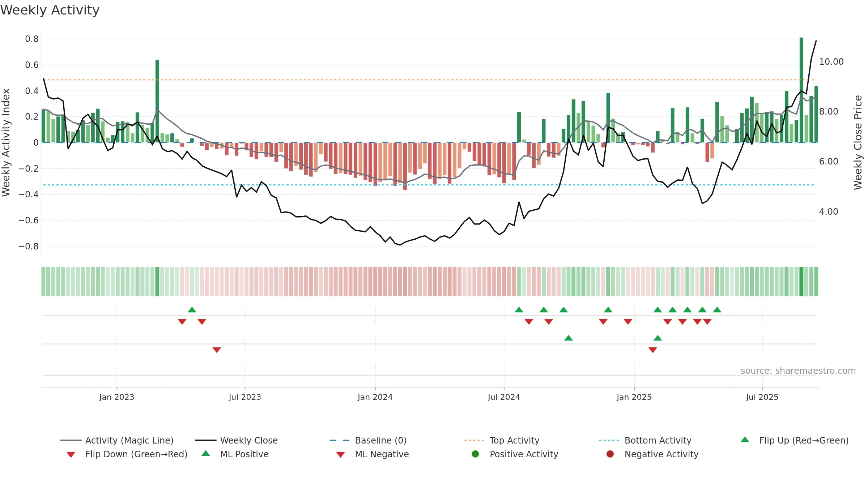Click the Jul 2023 axis label
The width and height of the screenshot is (868, 488).
(x=245, y=397)
